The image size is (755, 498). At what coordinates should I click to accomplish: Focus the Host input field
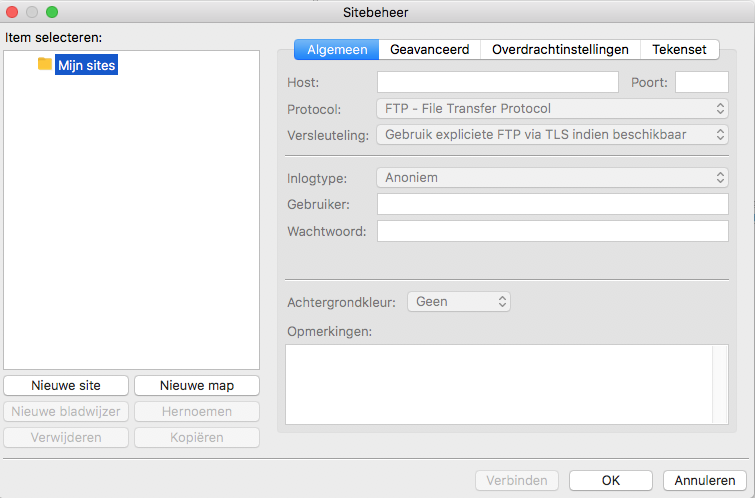[497, 82]
